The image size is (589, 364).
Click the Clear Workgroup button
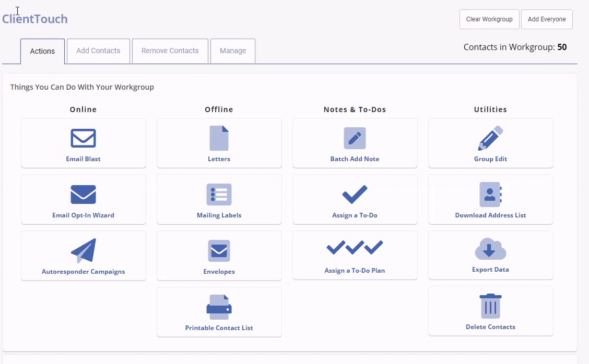point(489,19)
